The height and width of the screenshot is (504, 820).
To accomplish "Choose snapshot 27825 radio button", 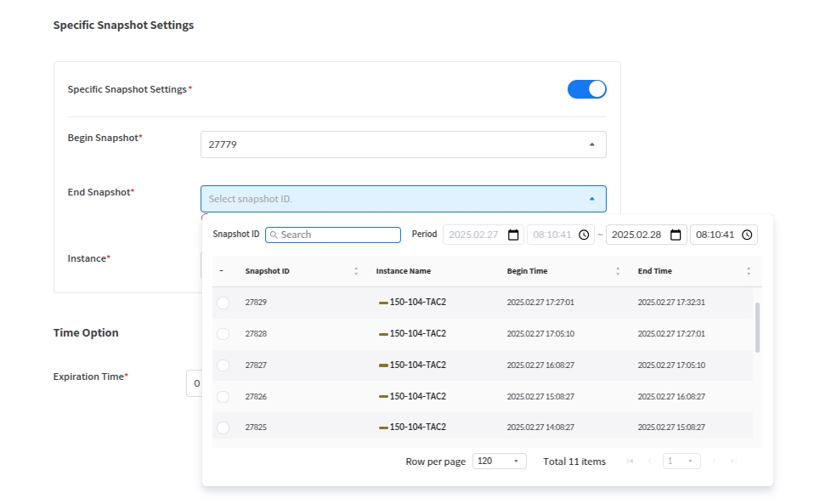I will pyautogui.click(x=223, y=428).
